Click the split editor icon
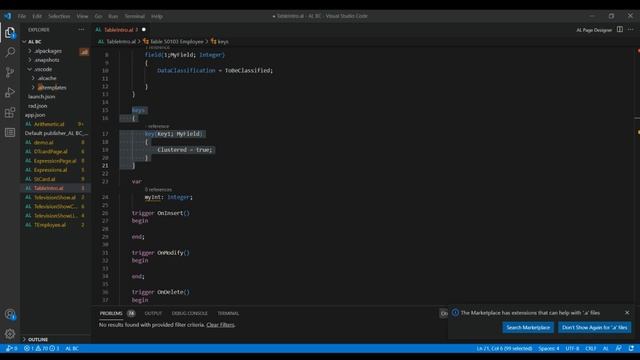640x360 pixels. click(x=620, y=29)
